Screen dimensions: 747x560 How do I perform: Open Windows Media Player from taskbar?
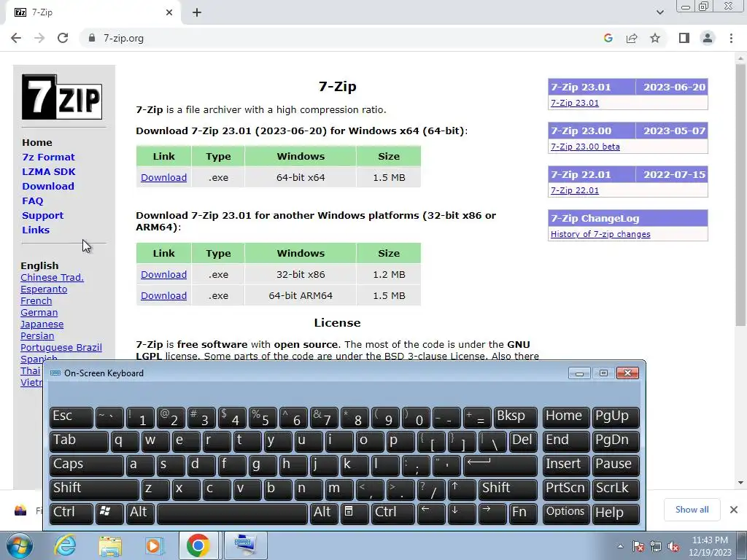coord(154,545)
